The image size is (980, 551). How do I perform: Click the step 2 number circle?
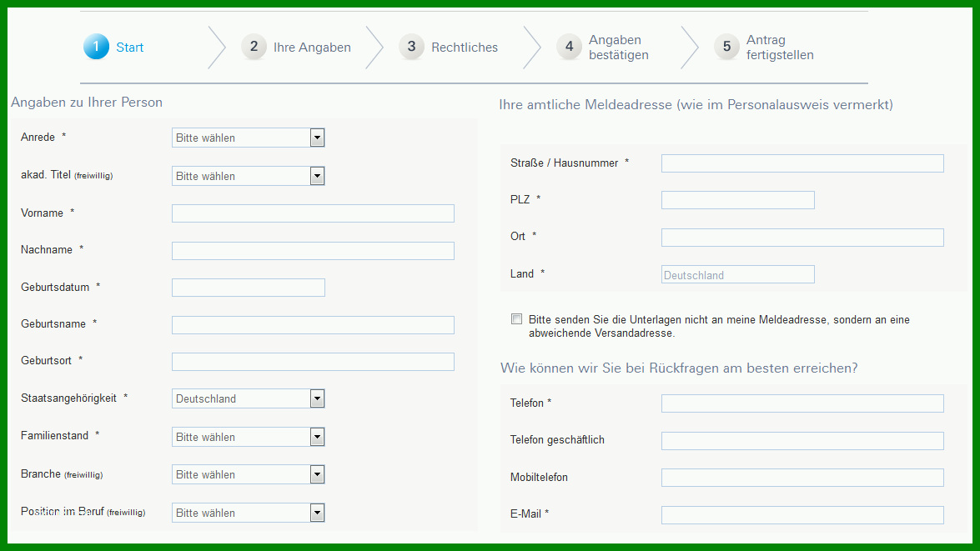click(x=254, y=47)
